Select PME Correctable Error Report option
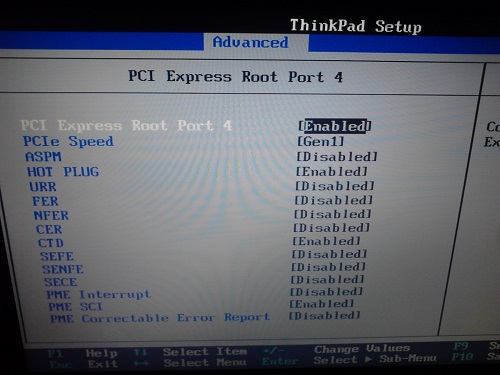This screenshot has height=375, width=500. click(160, 318)
